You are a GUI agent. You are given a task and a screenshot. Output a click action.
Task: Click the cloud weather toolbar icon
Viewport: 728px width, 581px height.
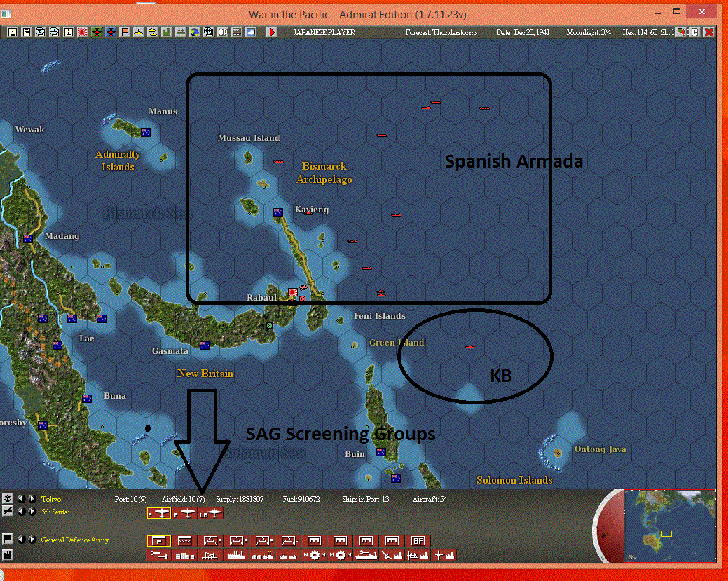[251, 32]
